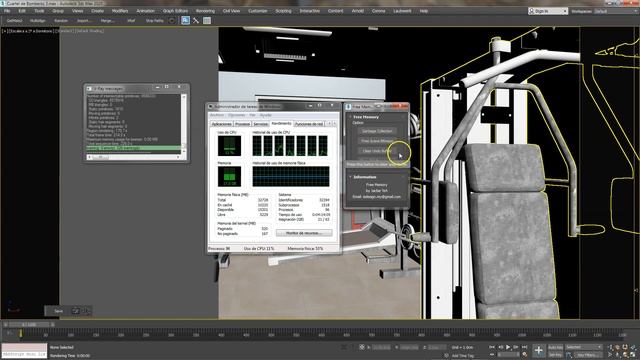Open the Selected key filter dropdown
The image size is (640, 360).
[584, 347]
